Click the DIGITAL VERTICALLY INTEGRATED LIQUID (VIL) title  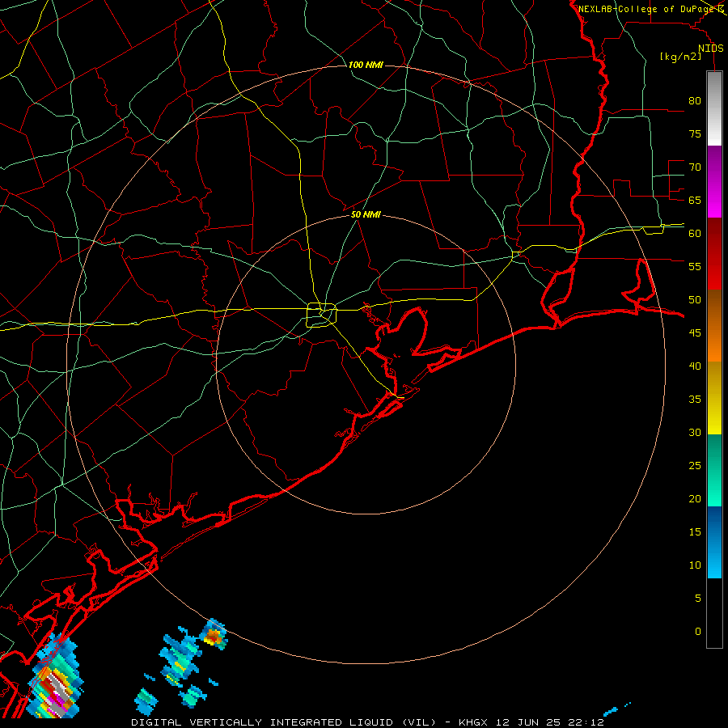[x=284, y=722]
